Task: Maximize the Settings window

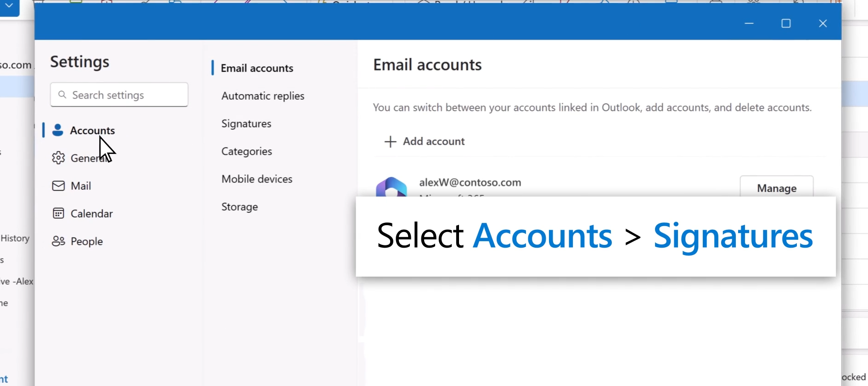Action: [x=786, y=23]
